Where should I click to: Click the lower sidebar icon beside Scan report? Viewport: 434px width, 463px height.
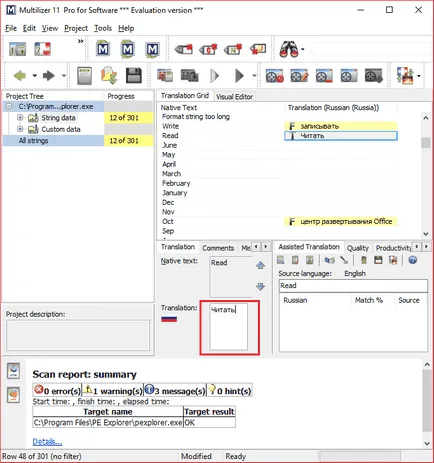click(x=14, y=395)
